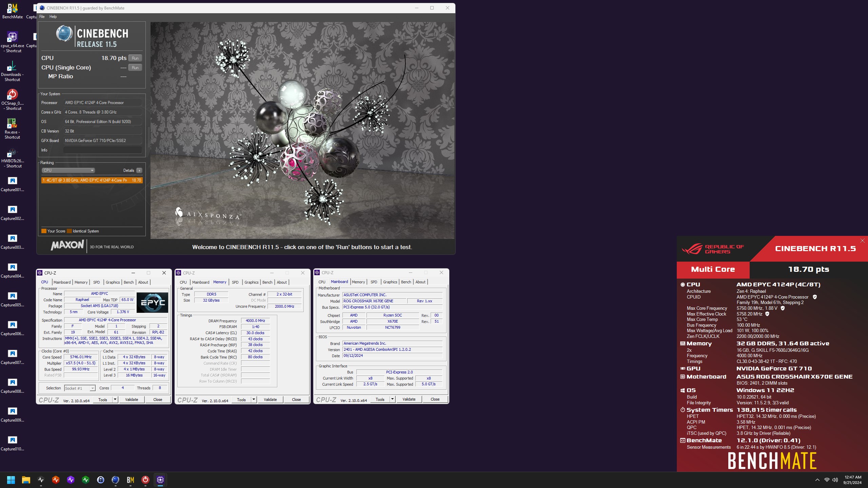Open Capture001 image file
868x488 pixels.
(12, 184)
